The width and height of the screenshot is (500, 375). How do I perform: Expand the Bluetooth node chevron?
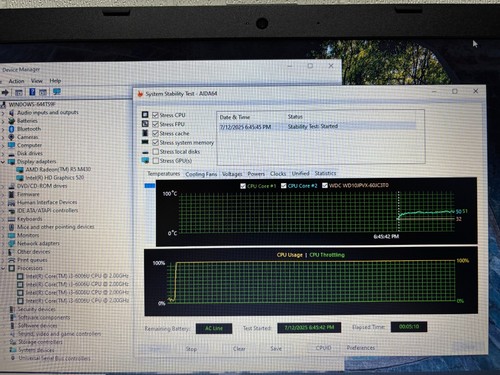point(3,129)
